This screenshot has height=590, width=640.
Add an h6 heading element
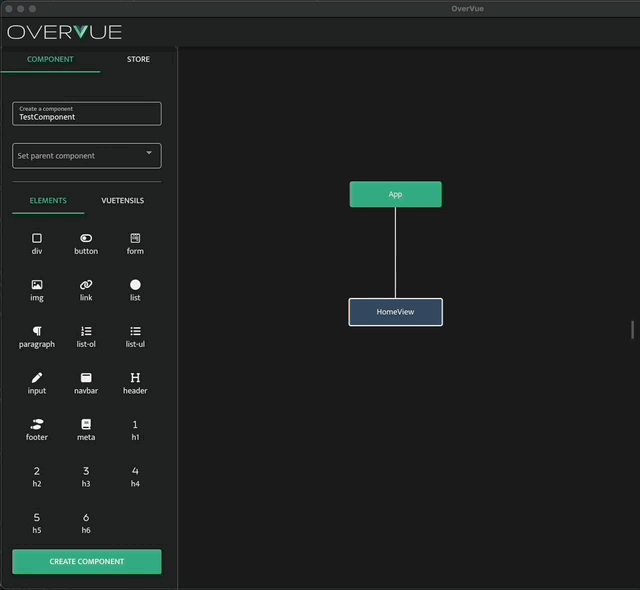click(x=86, y=523)
